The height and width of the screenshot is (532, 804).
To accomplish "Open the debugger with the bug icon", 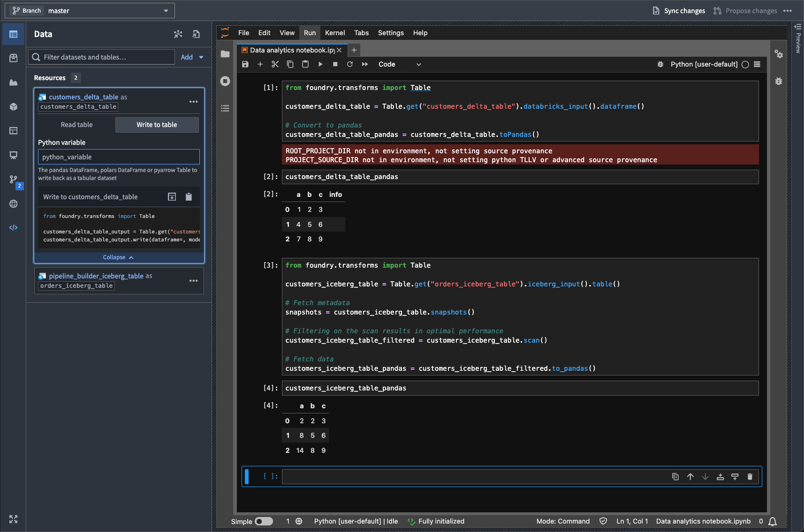I will click(660, 64).
